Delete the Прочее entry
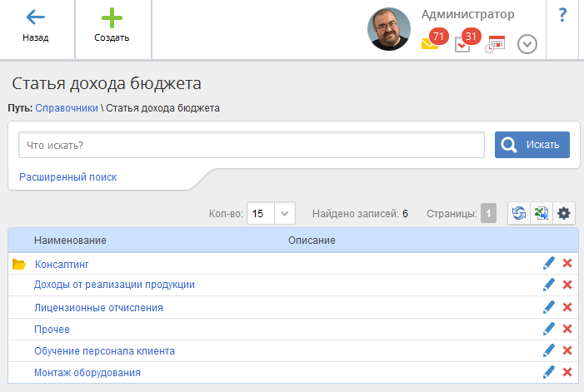The image size is (584, 392). (x=567, y=330)
